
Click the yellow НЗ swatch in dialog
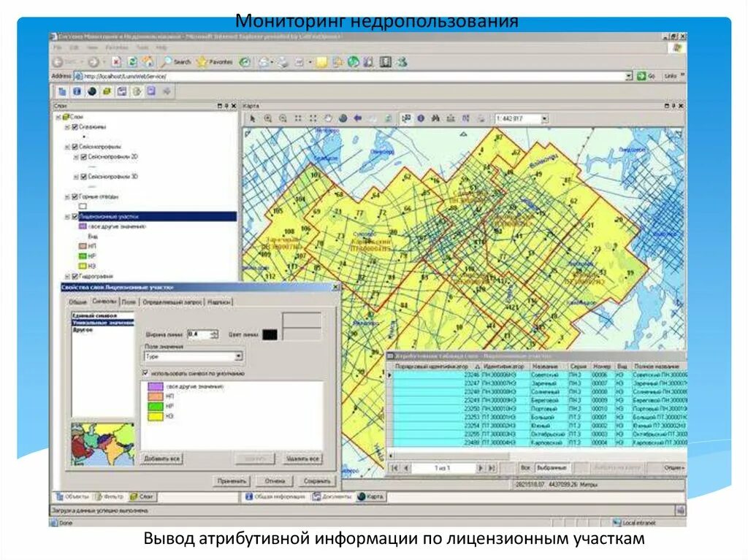point(156,416)
